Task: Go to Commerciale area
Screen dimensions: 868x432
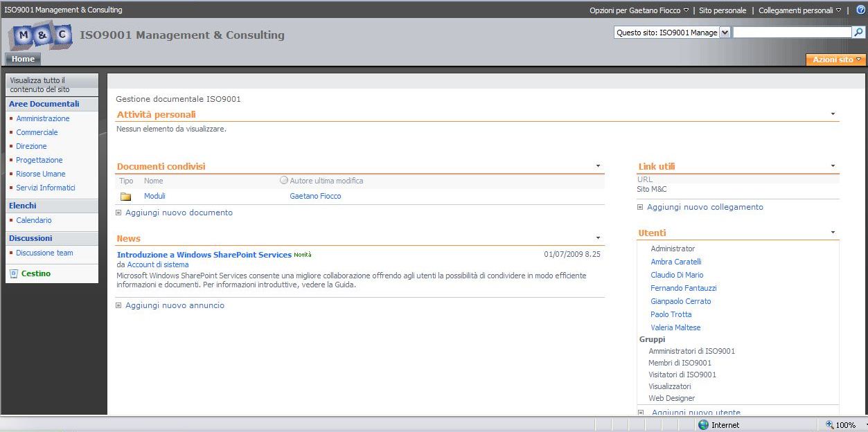Action: (x=37, y=132)
